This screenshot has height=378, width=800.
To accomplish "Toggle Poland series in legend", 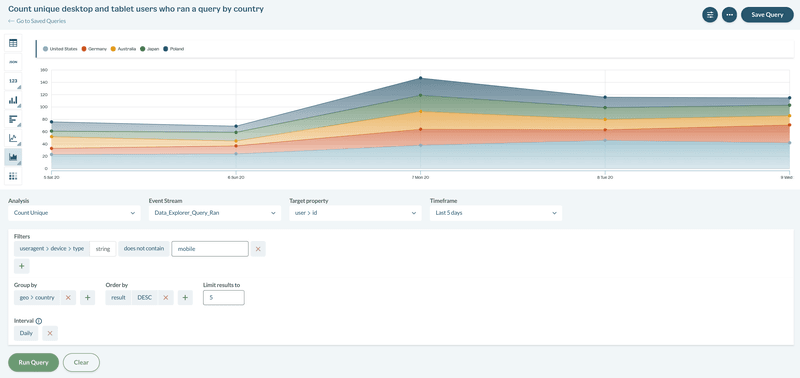I will tap(173, 49).
